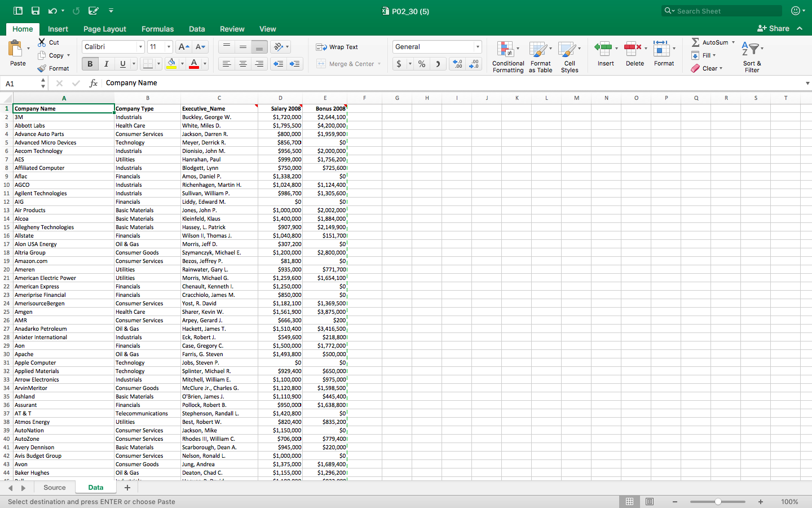Click the Undo arrow icon

coord(52,11)
